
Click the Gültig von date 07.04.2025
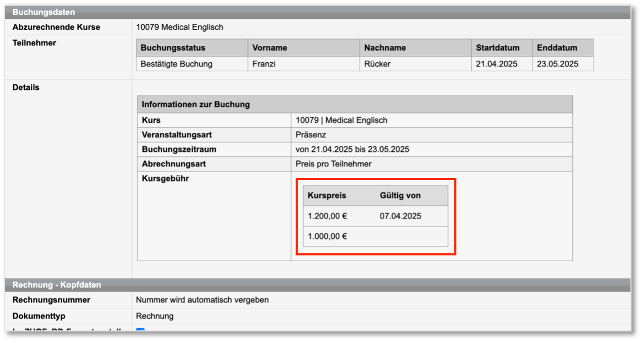click(400, 216)
